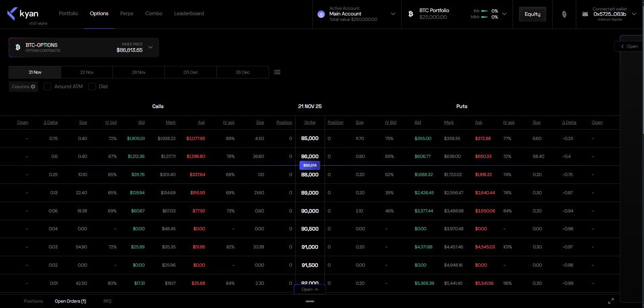The image size is (644, 308).
Task: Click the put mark price $4,948.16
Action: click(453, 265)
